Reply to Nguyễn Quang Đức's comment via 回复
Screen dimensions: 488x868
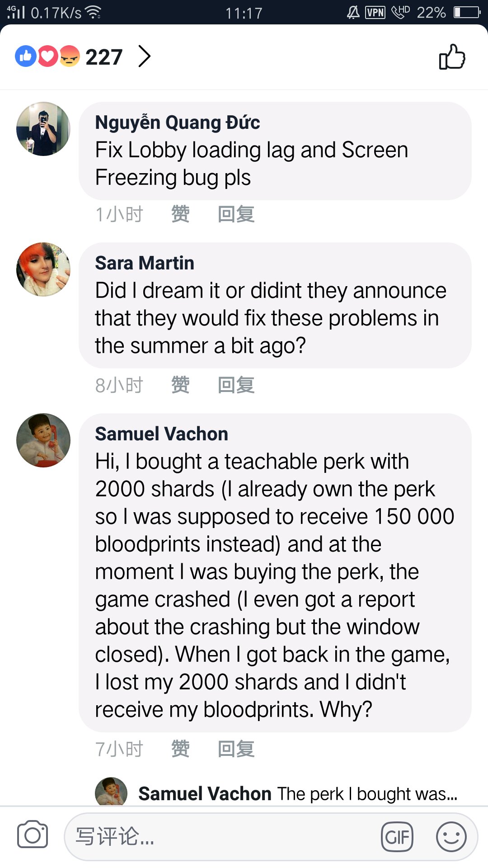(236, 214)
